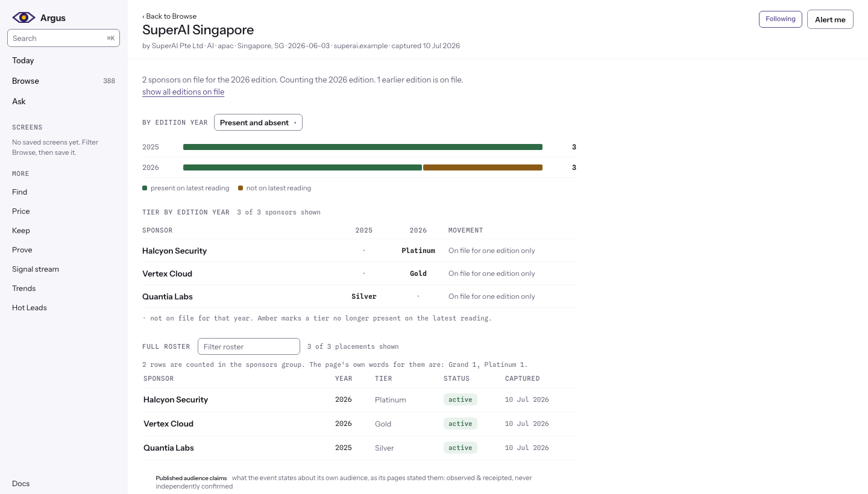Select Quantia Labs in the tier-by-edition table
The height and width of the screenshot is (494, 868).
click(x=168, y=296)
